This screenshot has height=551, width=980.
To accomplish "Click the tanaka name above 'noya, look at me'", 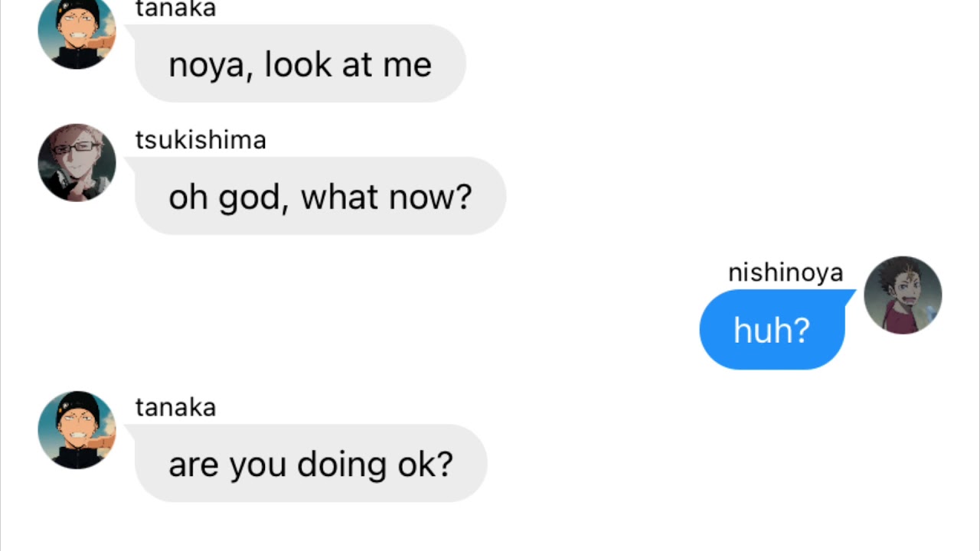I will (175, 9).
